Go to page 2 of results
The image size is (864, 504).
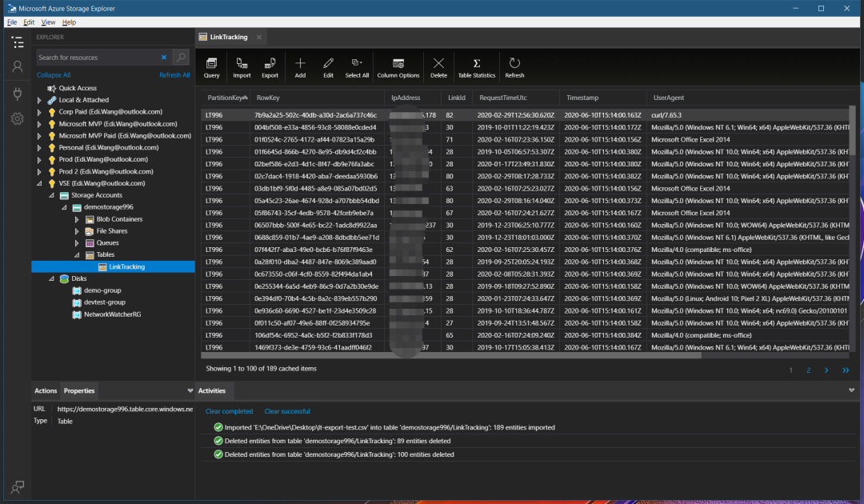[808, 370]
